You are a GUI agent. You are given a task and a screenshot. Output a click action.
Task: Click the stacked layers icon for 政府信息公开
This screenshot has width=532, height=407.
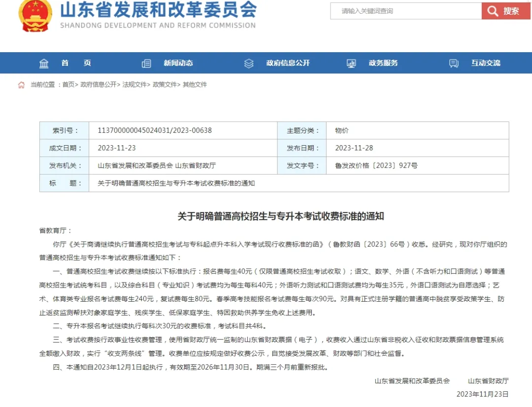click(249, 63)
